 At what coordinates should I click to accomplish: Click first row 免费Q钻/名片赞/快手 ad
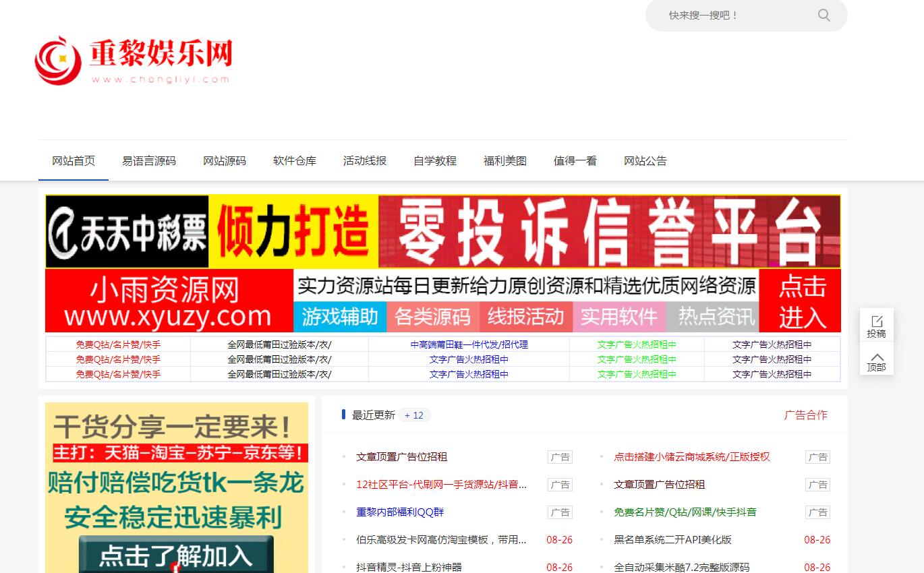(x=118, y=344)
